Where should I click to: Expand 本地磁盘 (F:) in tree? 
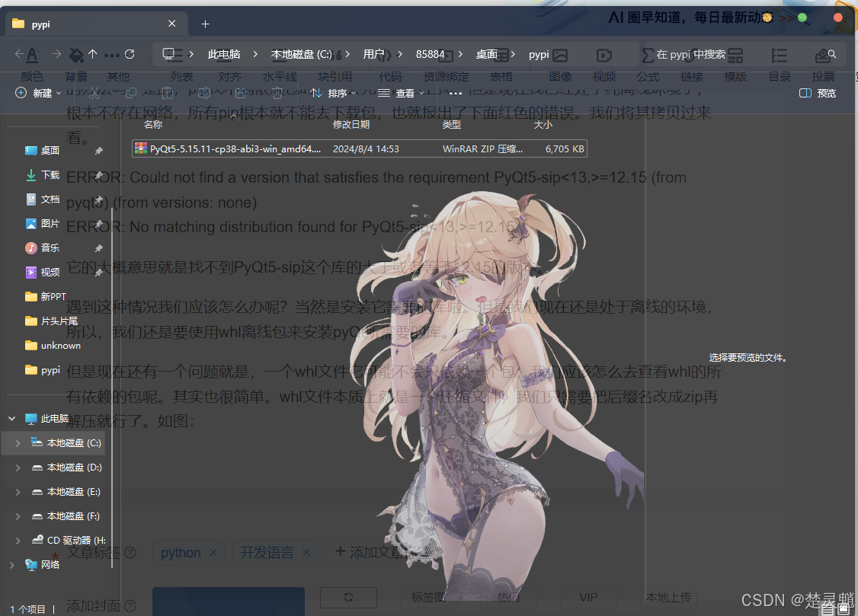point(18,516)
